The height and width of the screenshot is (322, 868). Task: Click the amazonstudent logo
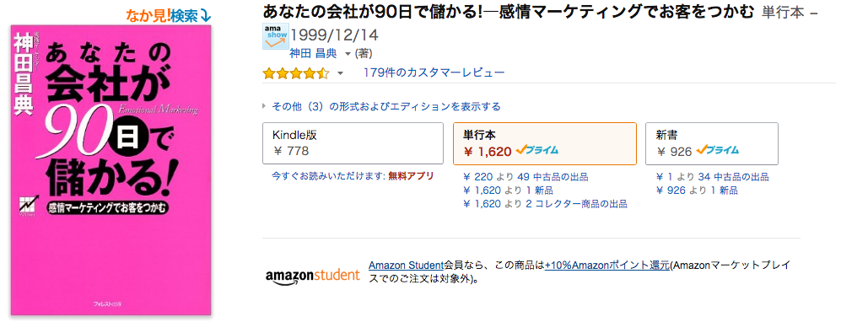coord(313,275)
